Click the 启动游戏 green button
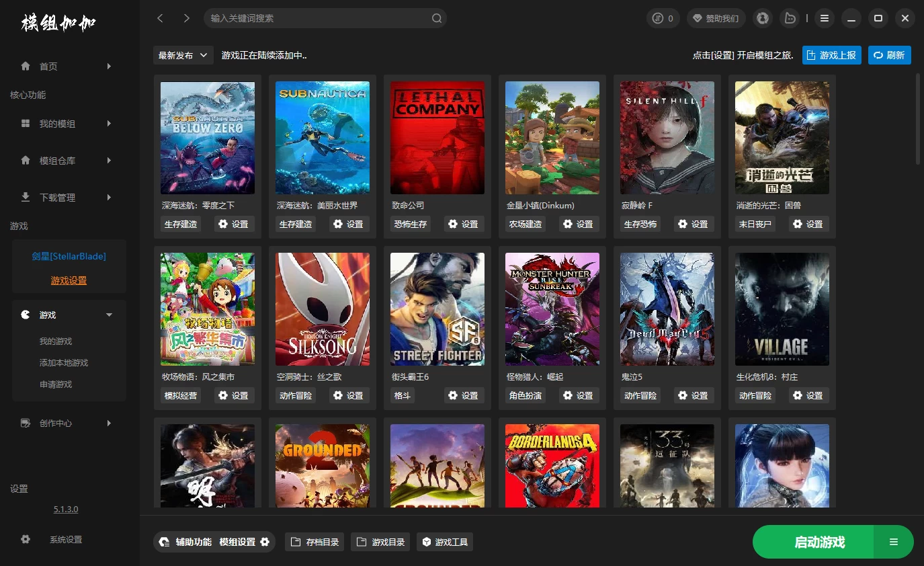924x566 pixels. (x=819, y=542)
